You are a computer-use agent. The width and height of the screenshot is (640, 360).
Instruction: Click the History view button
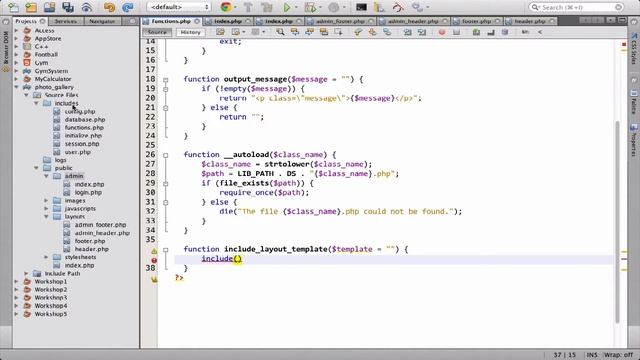pos(190,32)
